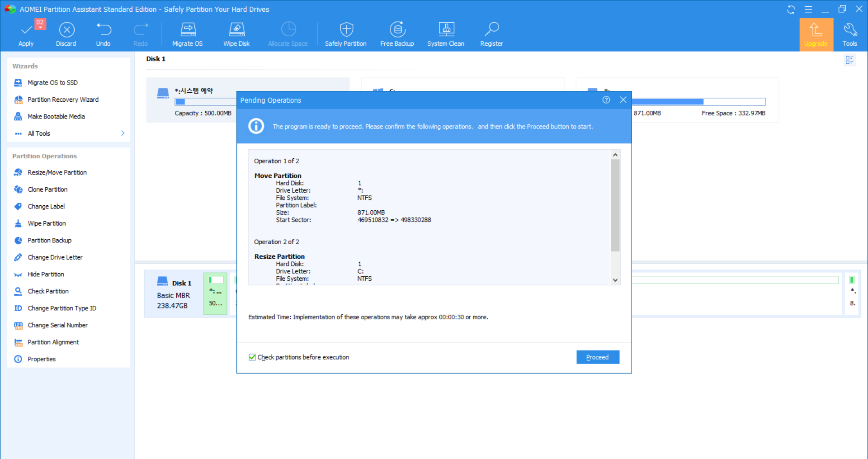Click the Partition Recovery Wizard icon
The height and width of the screenshot is (459, 868).
[18, 99]
